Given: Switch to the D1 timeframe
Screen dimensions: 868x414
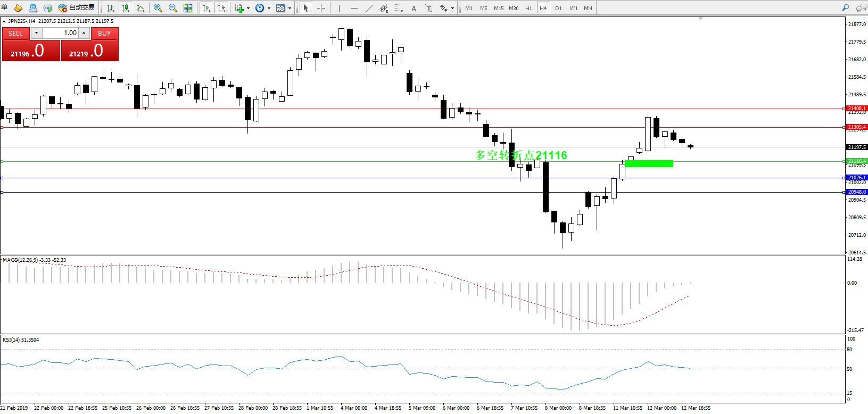Looking at the screenshot, I should (558, 8).
